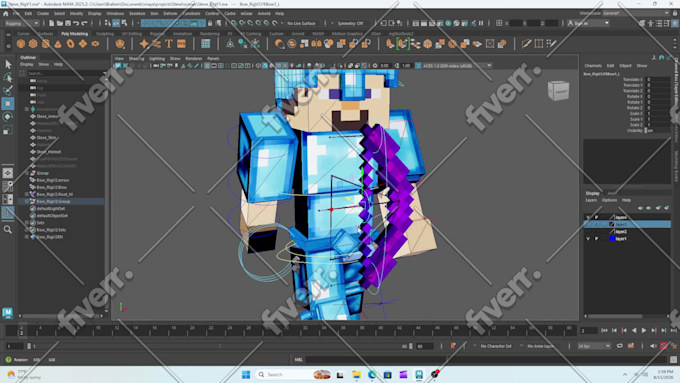Click Open Scene folder icon

click(59, 23)
